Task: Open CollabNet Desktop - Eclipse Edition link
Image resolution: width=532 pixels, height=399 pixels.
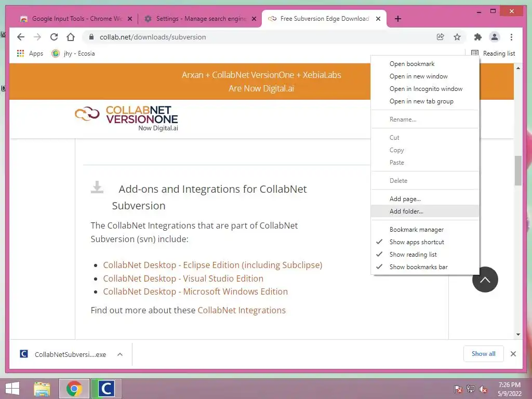Action: click(x=212, y=265)
